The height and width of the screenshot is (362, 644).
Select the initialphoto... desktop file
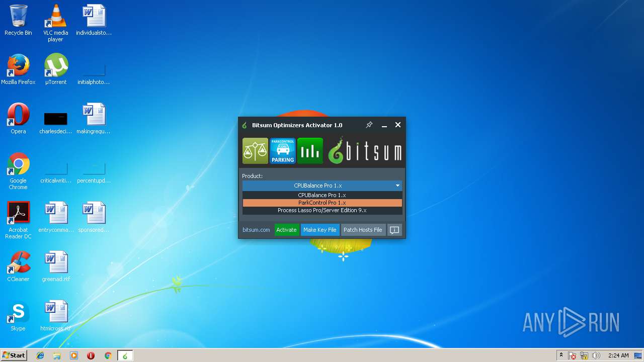pos(94,73)
